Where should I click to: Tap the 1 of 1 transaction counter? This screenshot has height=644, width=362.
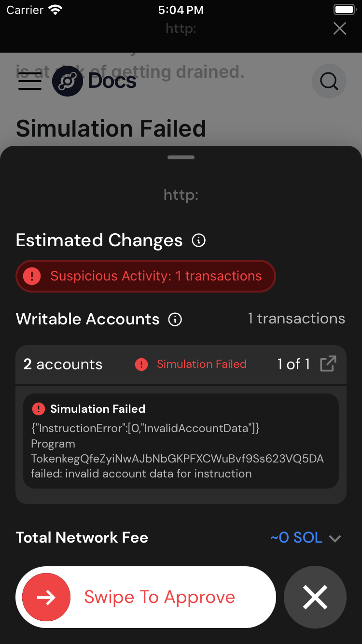pos(293,364)
